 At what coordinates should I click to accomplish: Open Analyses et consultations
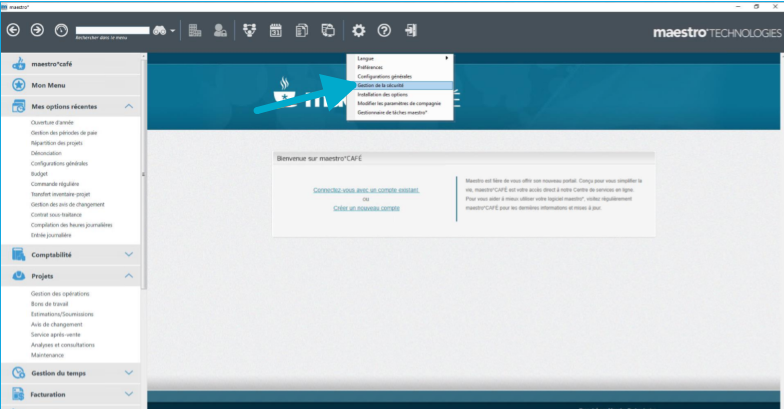coord(62,345)
